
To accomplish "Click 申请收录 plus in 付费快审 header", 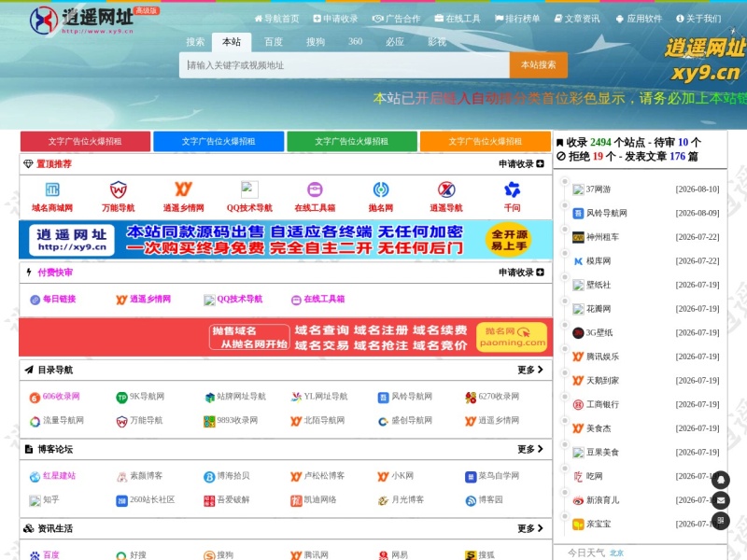I will pos(521,273).
